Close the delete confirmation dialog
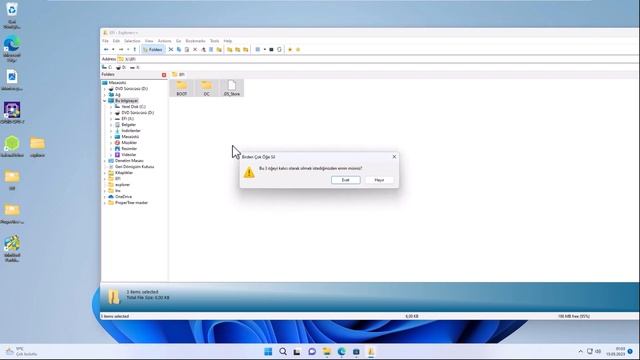This screenshot has height=360, width=640. [394, 157]
